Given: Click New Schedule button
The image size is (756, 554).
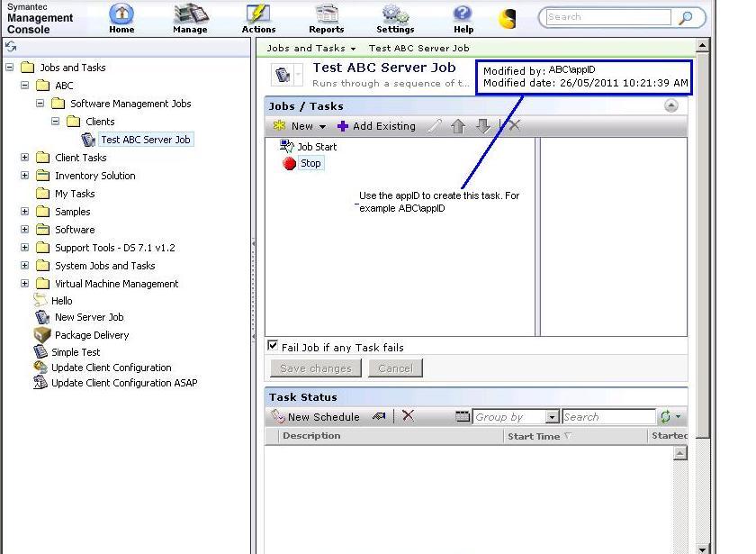Looking at the screenshot, I should pos(316,416).
